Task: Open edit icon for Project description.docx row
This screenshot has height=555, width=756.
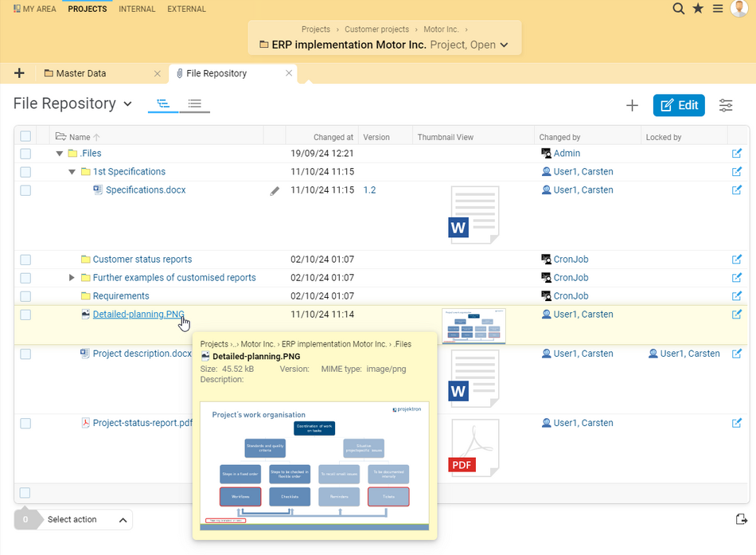Action: [736, 354]
